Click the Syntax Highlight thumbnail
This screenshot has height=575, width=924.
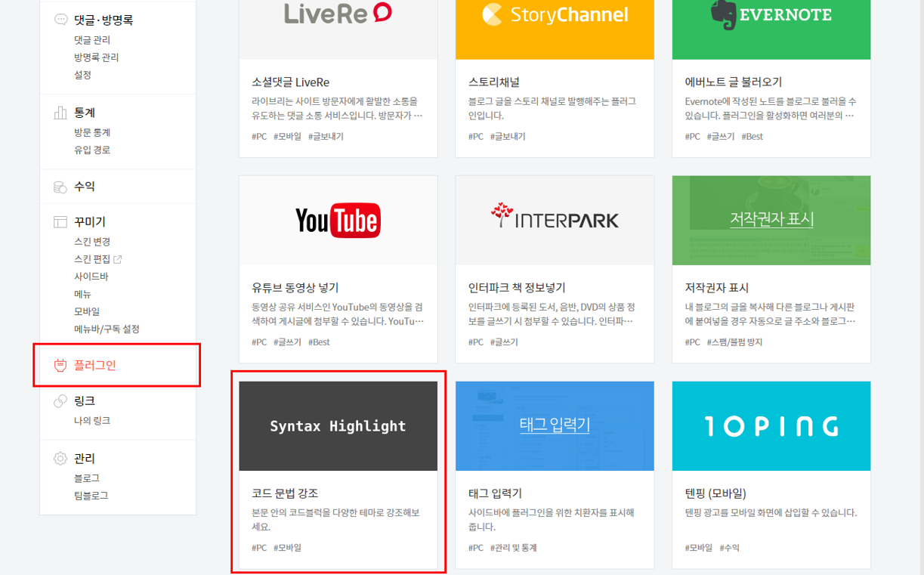[338, 426]
